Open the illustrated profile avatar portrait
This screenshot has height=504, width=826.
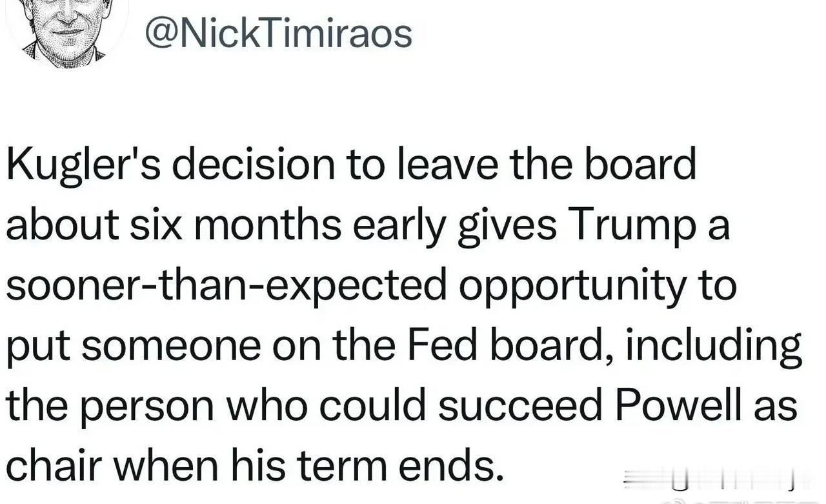tap(66, 31)
